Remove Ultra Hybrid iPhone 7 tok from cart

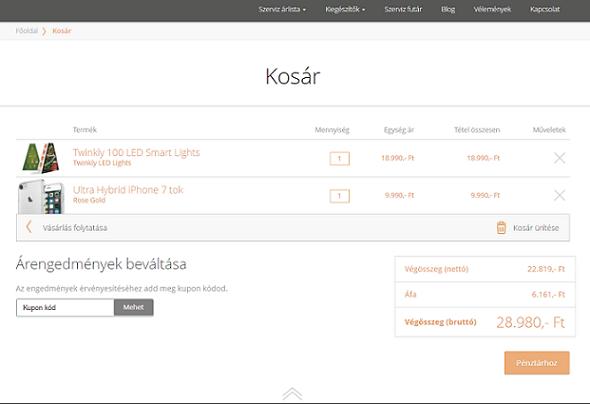[560, 195]
